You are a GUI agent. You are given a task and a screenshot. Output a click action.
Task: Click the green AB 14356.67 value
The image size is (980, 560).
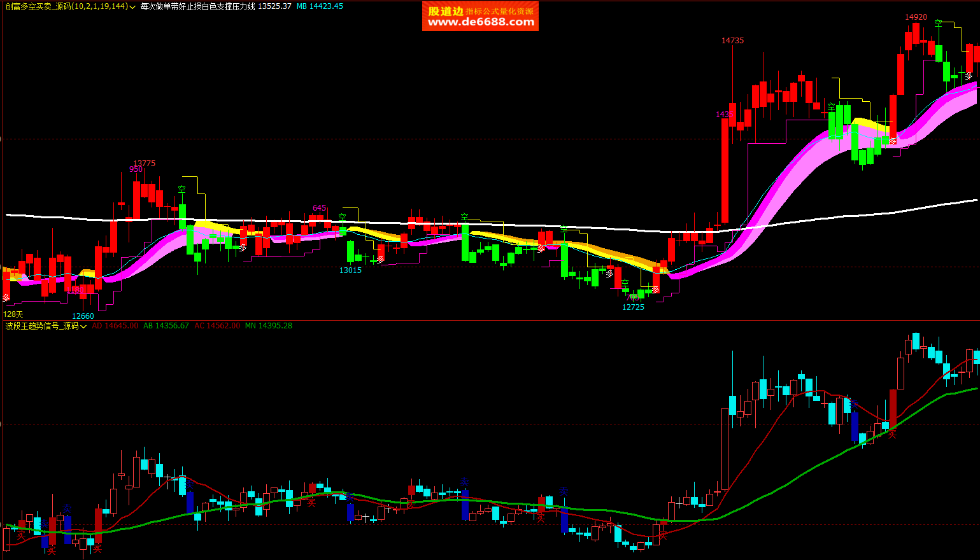click(166, 326)
